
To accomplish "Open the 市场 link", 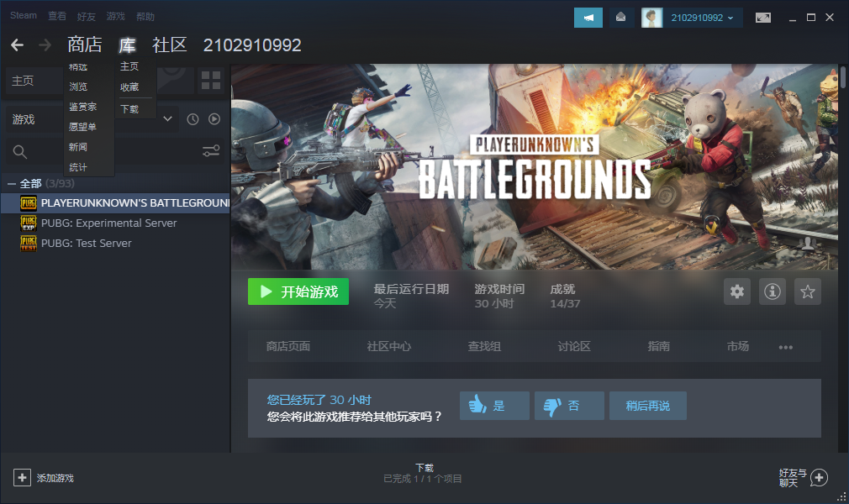I will coord(738,346).
